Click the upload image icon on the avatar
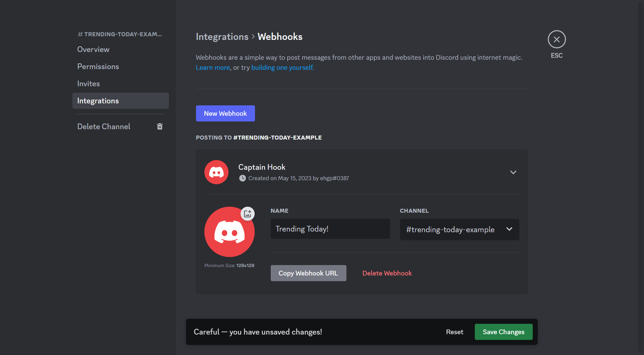 (248, 214)
